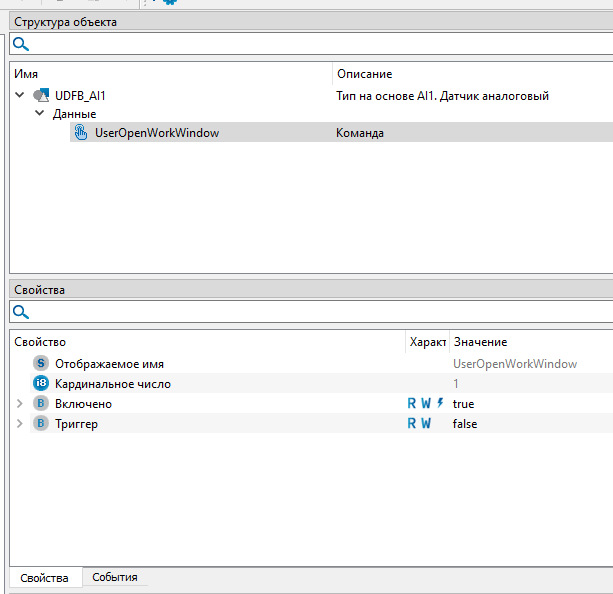Collapse the UDFB_AI1 tree node

tap(20, 96)
